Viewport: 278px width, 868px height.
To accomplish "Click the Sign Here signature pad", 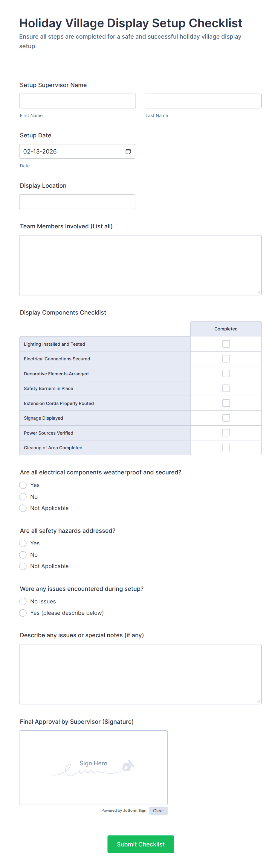I will (93, 767).
